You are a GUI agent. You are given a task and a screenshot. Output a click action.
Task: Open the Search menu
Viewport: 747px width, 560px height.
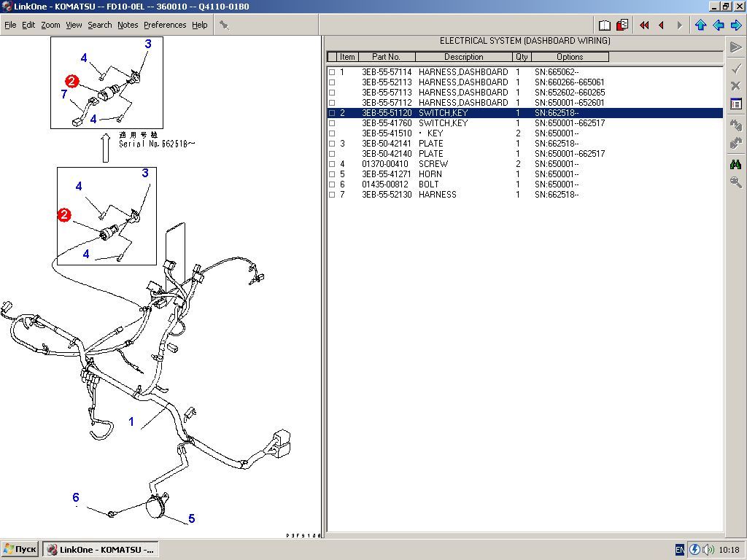point(99,25)
